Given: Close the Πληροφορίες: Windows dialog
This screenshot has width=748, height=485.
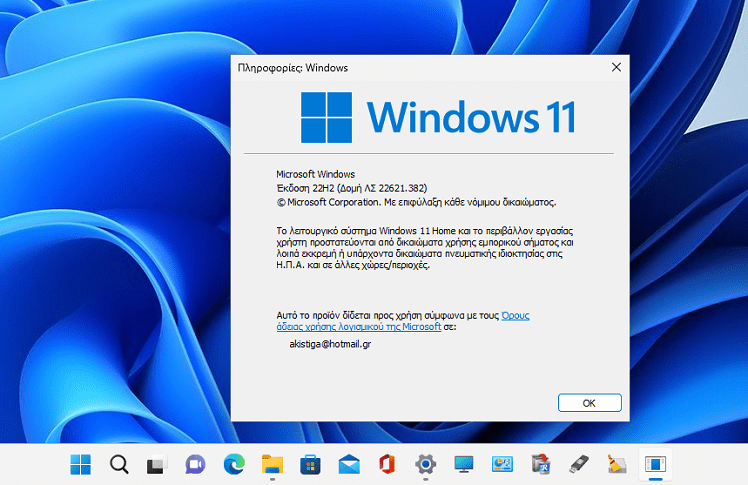Looking at the screenshot, I should click(616, 67).
